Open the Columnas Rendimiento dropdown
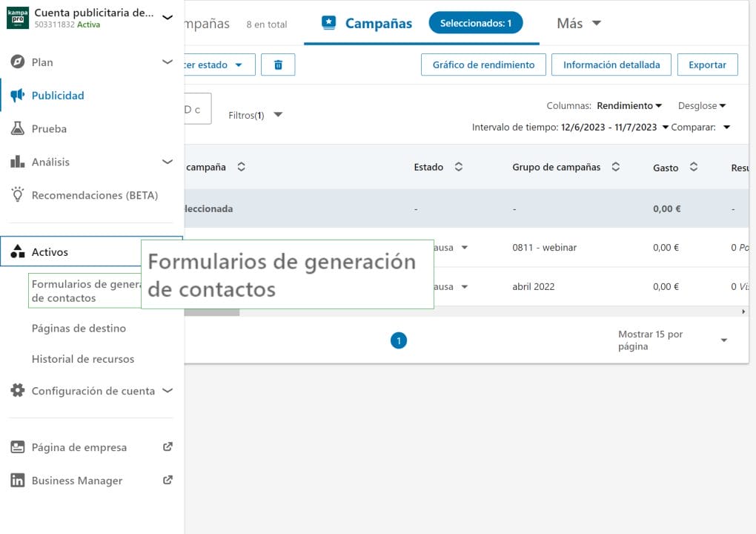The image size is (756, 534). (629, 106)
